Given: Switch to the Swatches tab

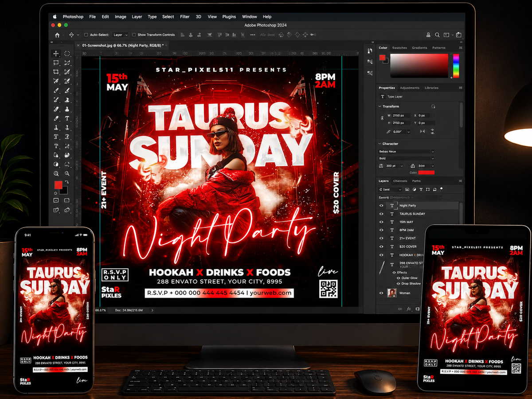Looking at the screenshot, I should (x=399, y=48).
